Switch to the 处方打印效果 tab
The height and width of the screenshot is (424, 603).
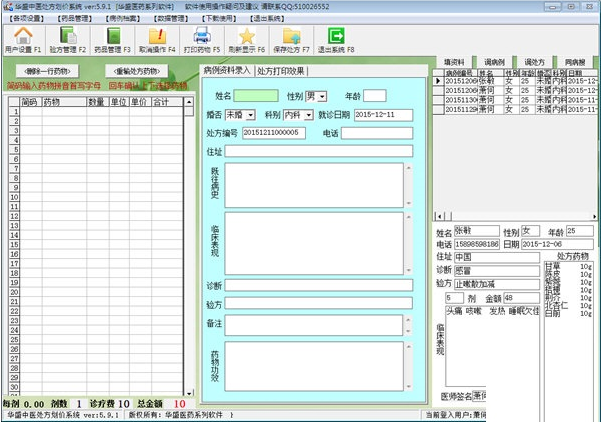coord(283,71)
